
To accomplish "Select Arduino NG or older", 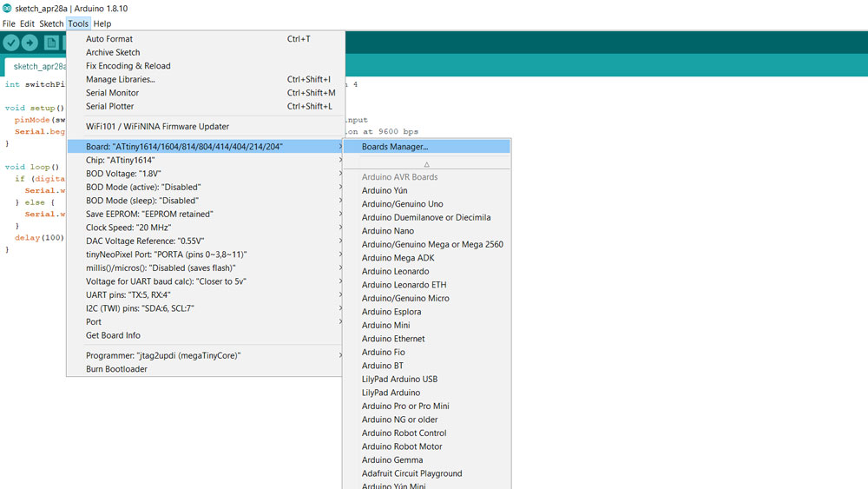I will [427, 420].
